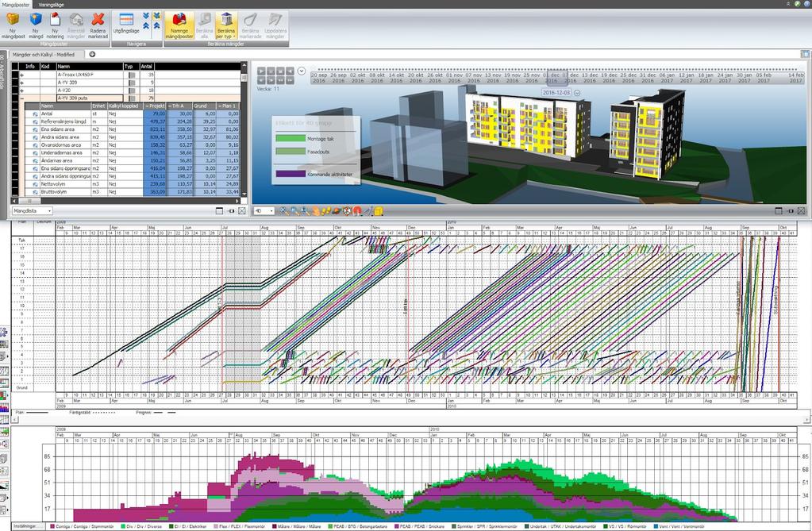Click the yellow cube view icon
This screenshot has height=531, width=812.
379,211
